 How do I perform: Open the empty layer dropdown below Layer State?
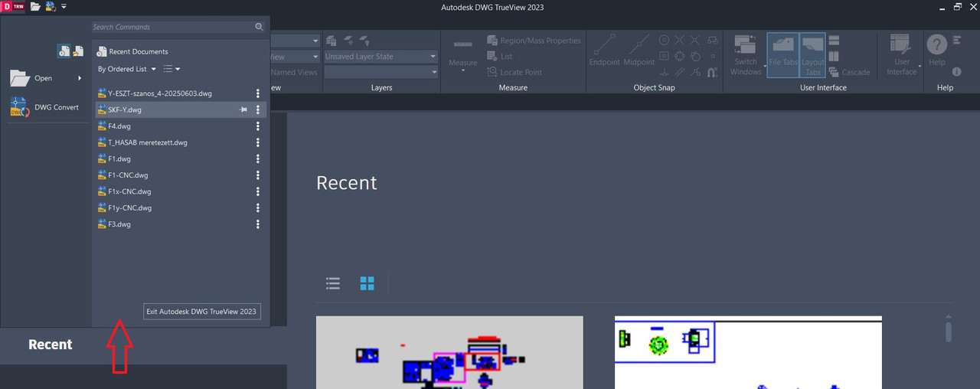(381, 72)
